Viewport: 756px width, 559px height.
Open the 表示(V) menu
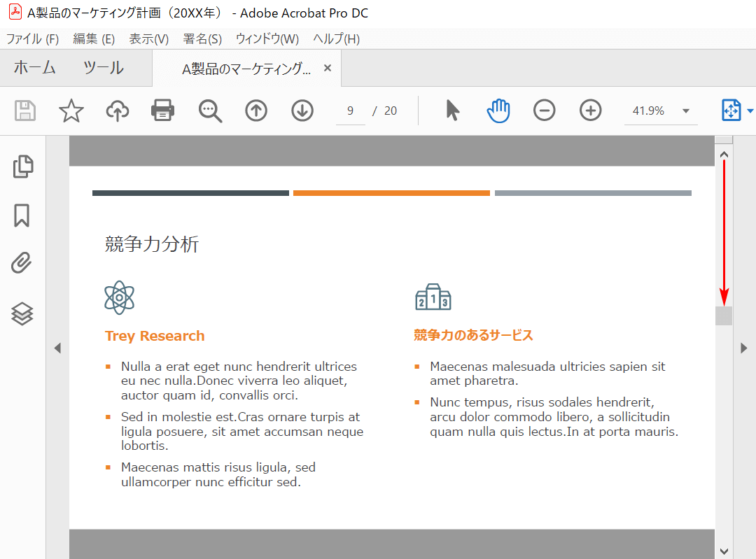tap(149, 39)
